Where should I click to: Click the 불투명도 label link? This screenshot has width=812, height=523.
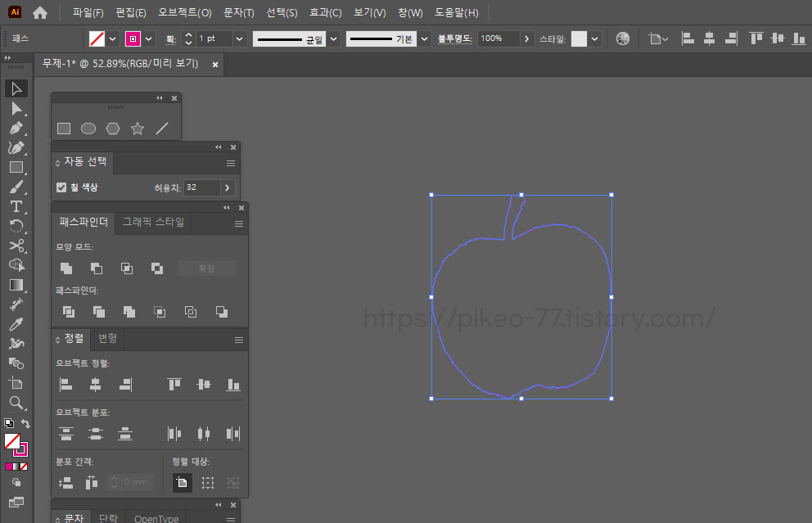pyautogui.click(x=454, y=38)
